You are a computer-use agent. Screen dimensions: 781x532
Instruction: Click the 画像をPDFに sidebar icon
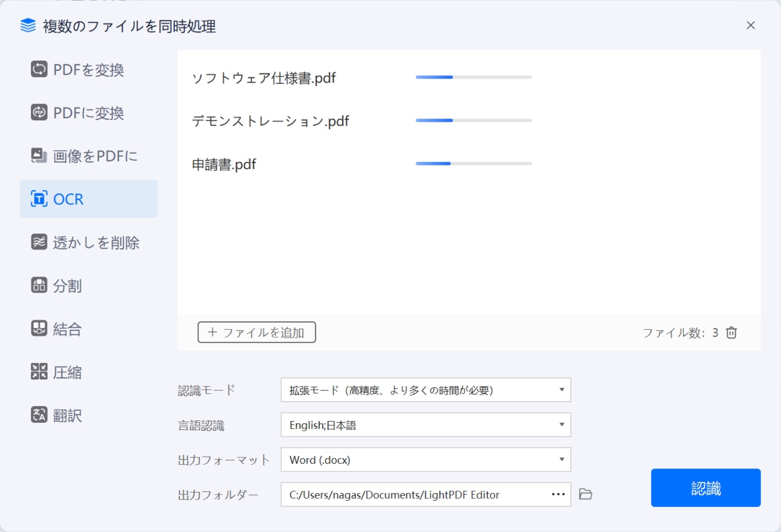(39, 156)
